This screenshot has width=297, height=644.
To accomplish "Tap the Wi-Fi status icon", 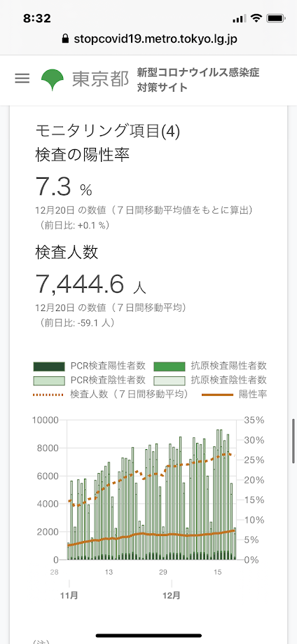I will click(x=256, y=18).
